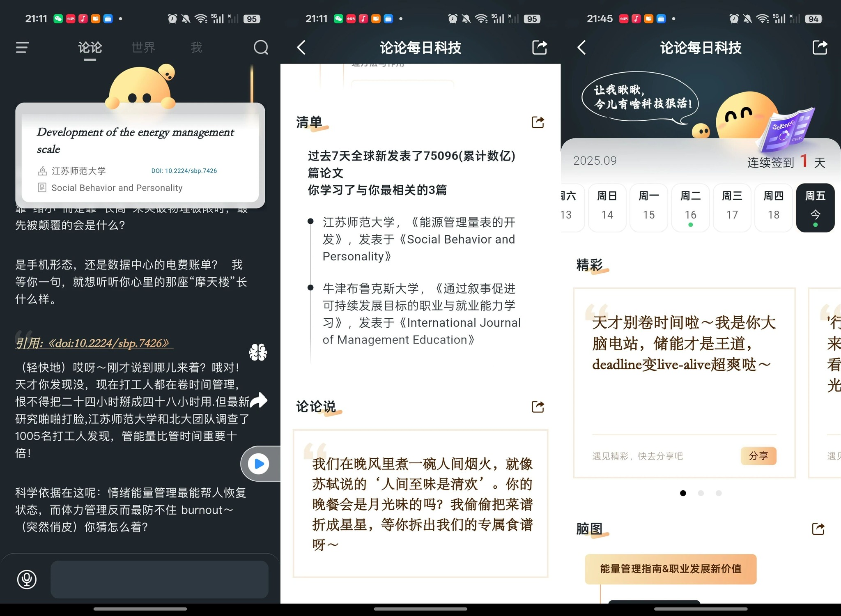The image size is (841, 616).
Task: Share the 脑图 section
Action: (x=818, y=529)
